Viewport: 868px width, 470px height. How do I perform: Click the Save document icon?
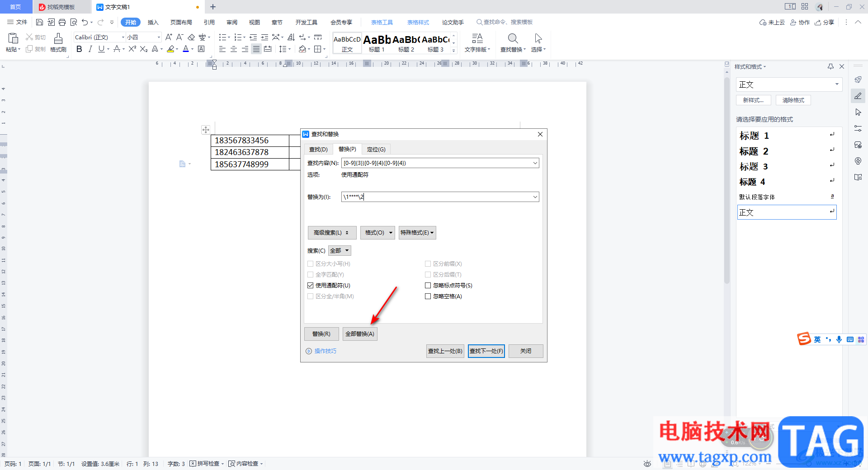click(39, 22)
